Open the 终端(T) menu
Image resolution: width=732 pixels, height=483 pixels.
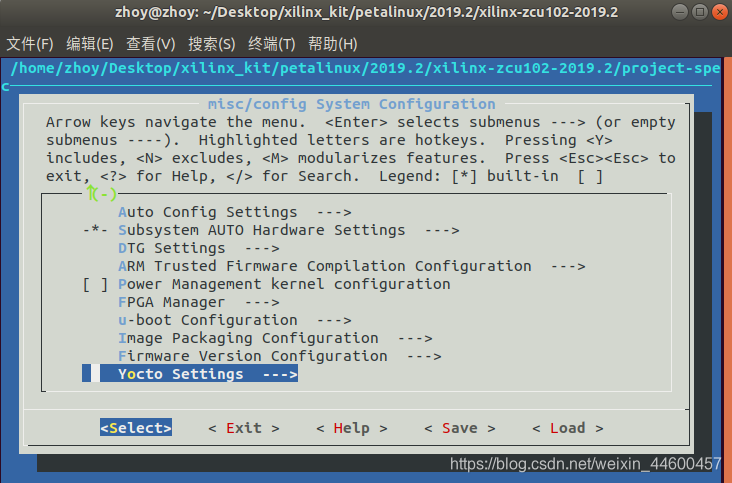click(x=272, y=44)
